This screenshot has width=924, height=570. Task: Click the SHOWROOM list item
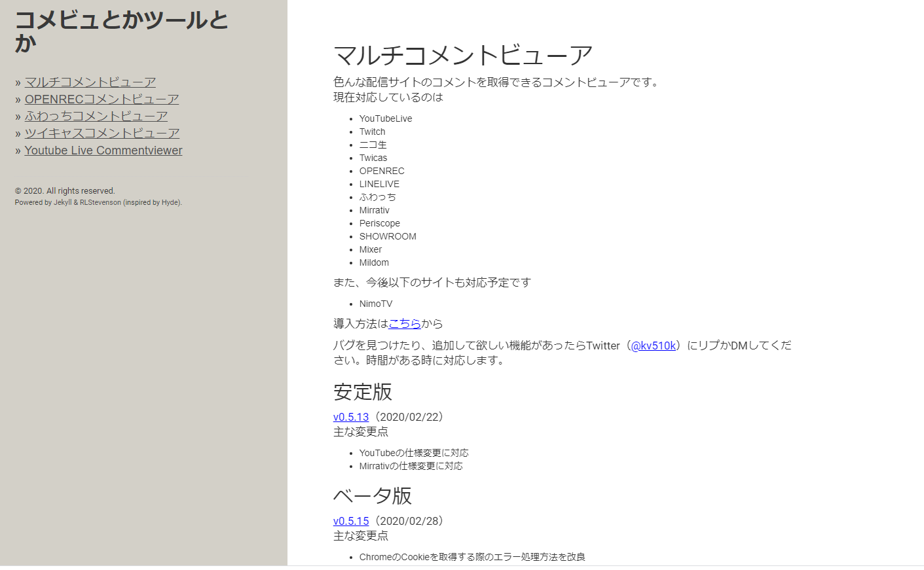(x=388, y=236)
